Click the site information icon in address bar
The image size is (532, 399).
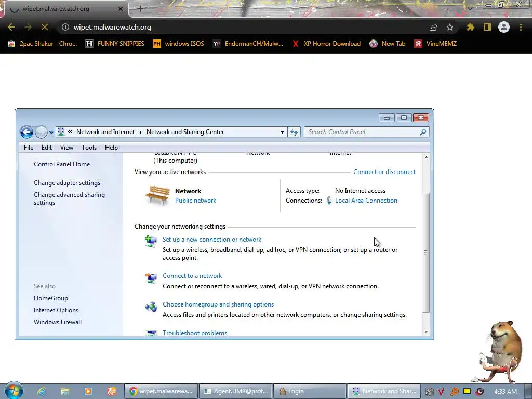tap(65, 27)
